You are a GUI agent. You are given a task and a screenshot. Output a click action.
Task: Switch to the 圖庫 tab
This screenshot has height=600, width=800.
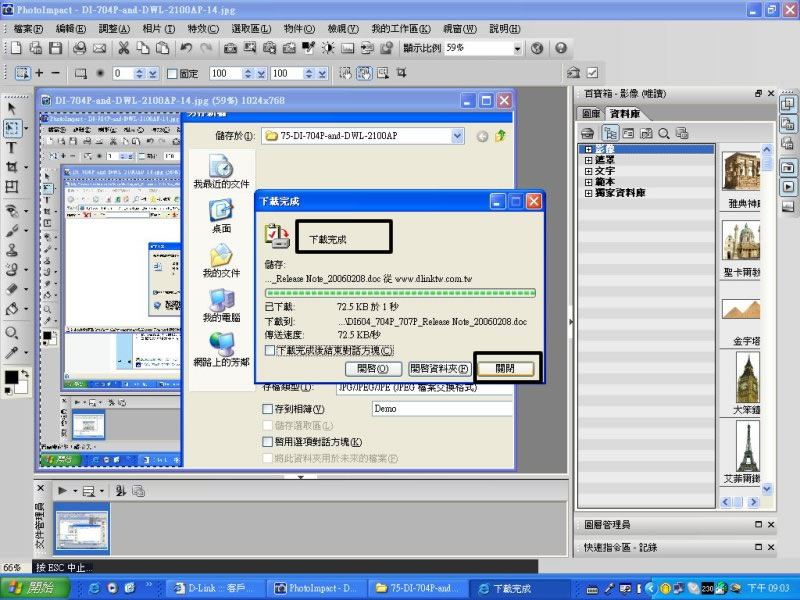[x=591, y=114]
